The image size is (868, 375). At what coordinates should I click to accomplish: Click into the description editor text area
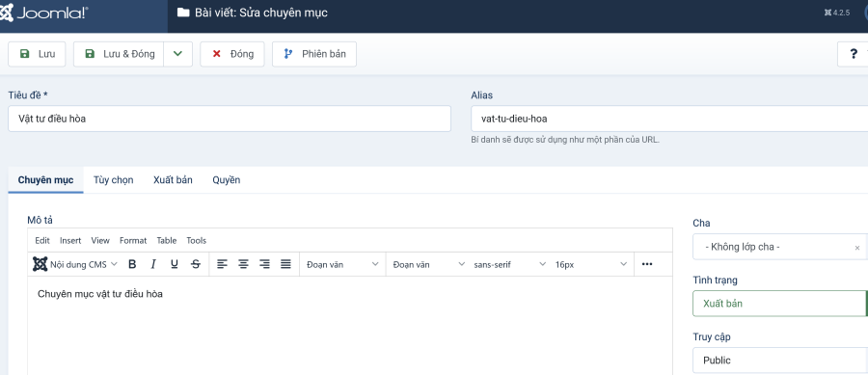click(x=350, y=325)
